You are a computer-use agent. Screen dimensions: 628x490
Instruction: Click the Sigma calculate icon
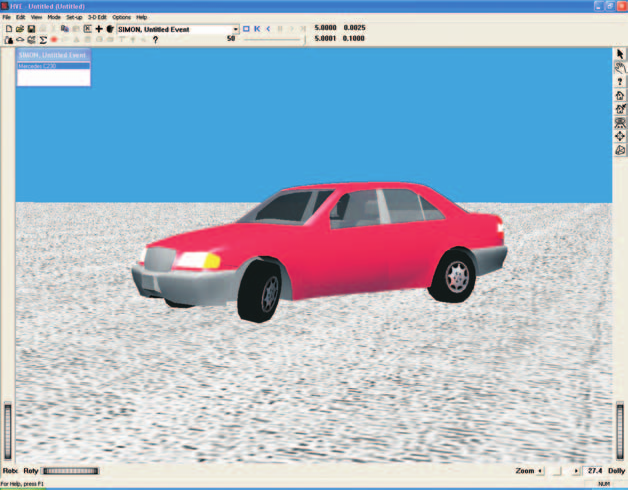point(43,40)
